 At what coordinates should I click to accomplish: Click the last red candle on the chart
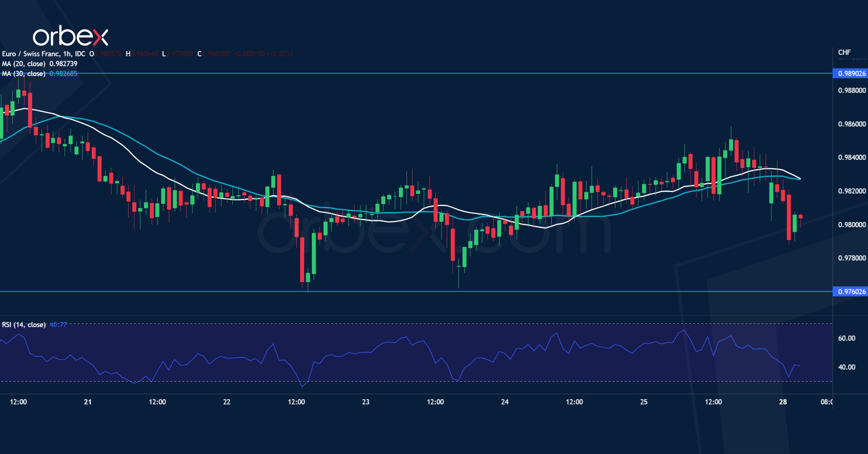(800, 217)
